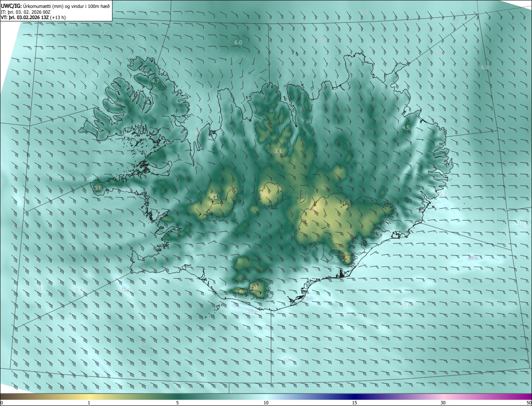Click the 10.1 value label in the south
This screenshot has width=532, height=406.
point(288,360)
